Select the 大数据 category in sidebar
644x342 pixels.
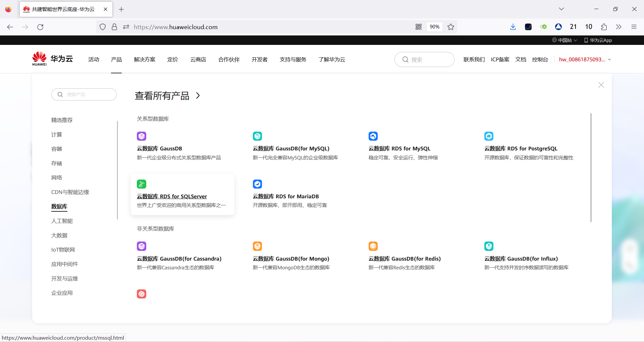pyautogui.click(x=59, y=235)
